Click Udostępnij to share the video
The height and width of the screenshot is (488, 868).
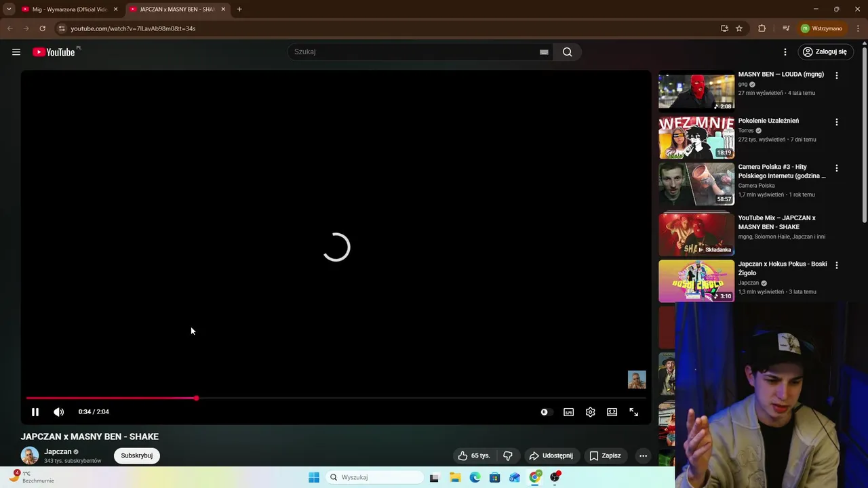point(551,456)
